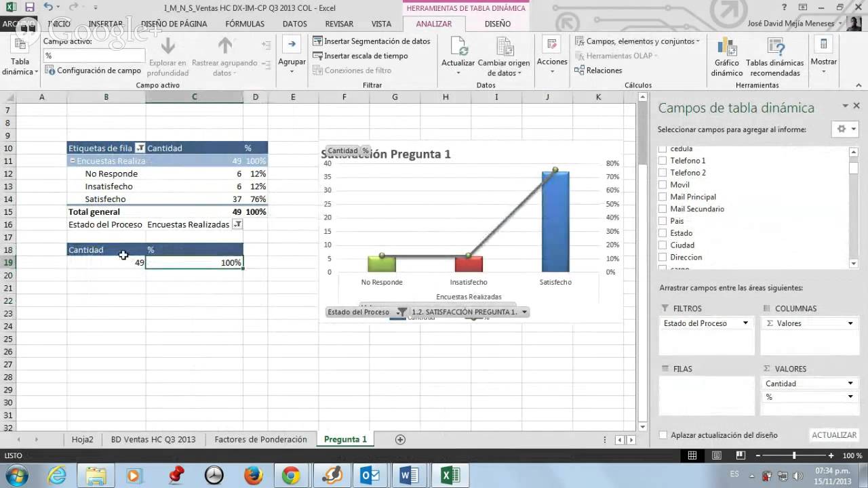This screenshot has width=868, height=488.
Task: Open the Windows Start menu
Action: 16,476
